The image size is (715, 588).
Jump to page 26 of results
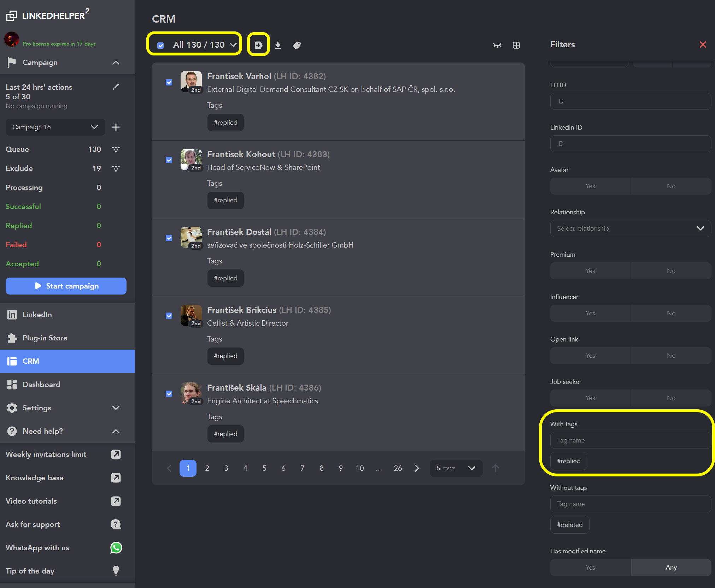[x=398, y=468]
